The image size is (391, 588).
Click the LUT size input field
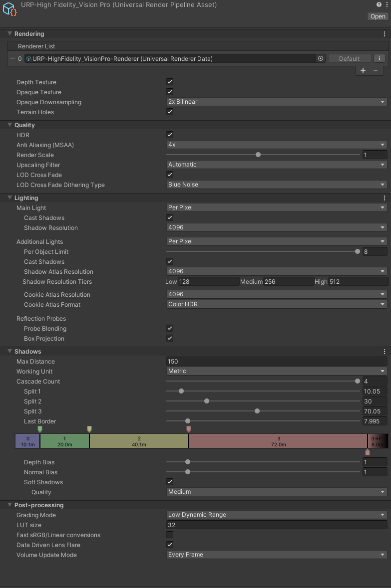(276, 525)
